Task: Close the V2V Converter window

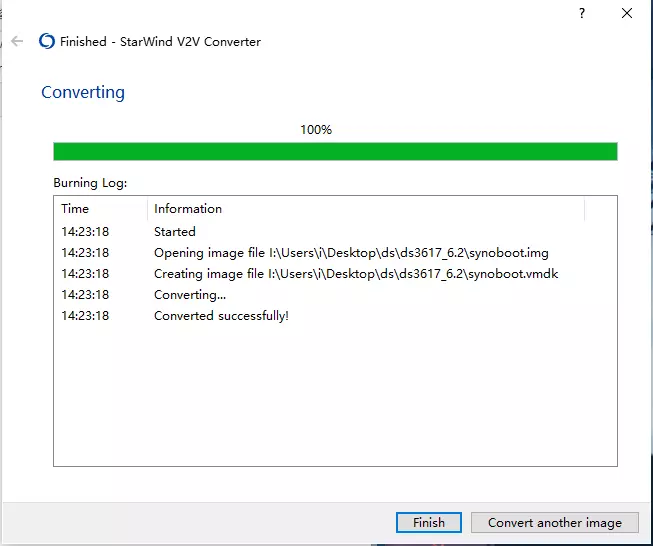Action: coord(627,13)
